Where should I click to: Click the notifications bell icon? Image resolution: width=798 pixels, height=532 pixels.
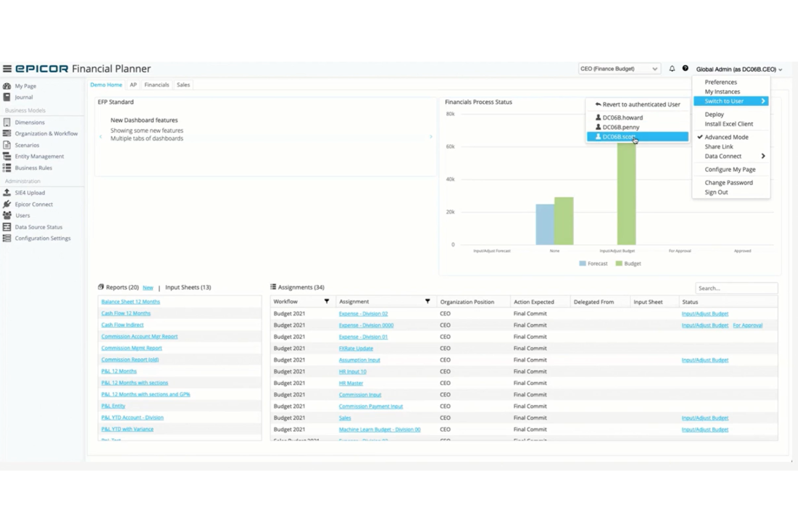click(672, 68)
